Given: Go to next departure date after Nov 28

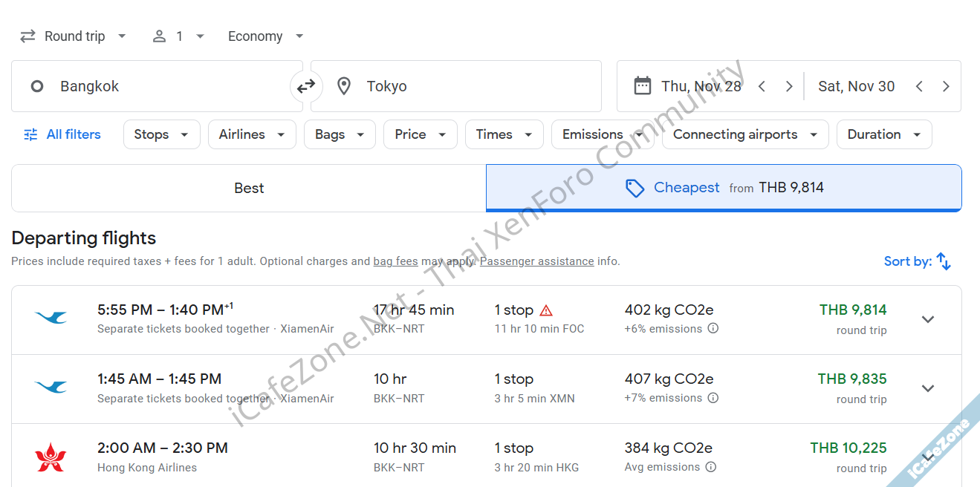Looking at the screenshot, I should [789, 87].
